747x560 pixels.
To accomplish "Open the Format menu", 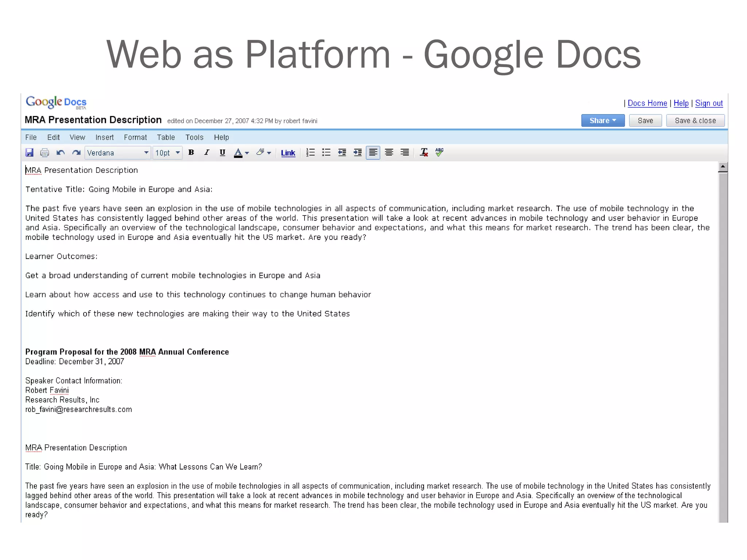I will coord(135,137).
